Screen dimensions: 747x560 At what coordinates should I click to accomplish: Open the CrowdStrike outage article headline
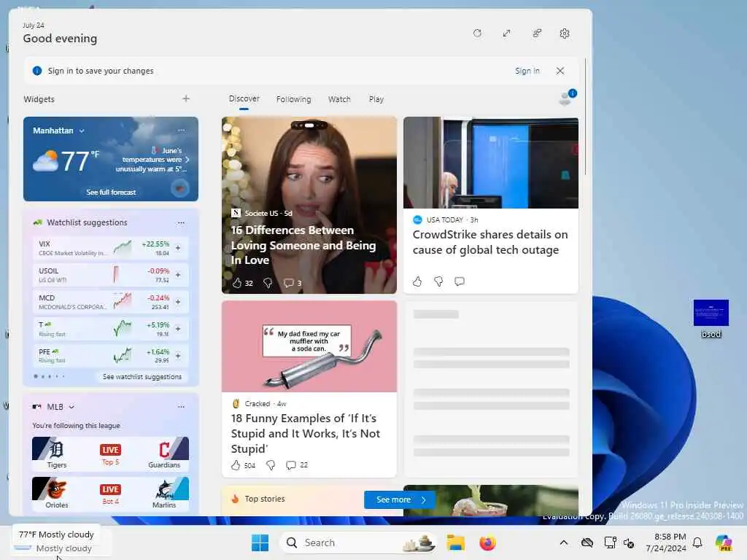(490, 242)
